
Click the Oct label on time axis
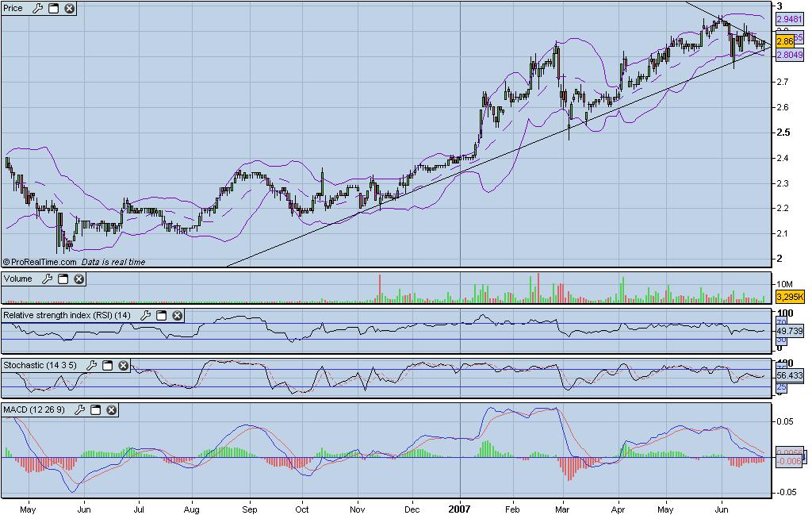point(302,509)
